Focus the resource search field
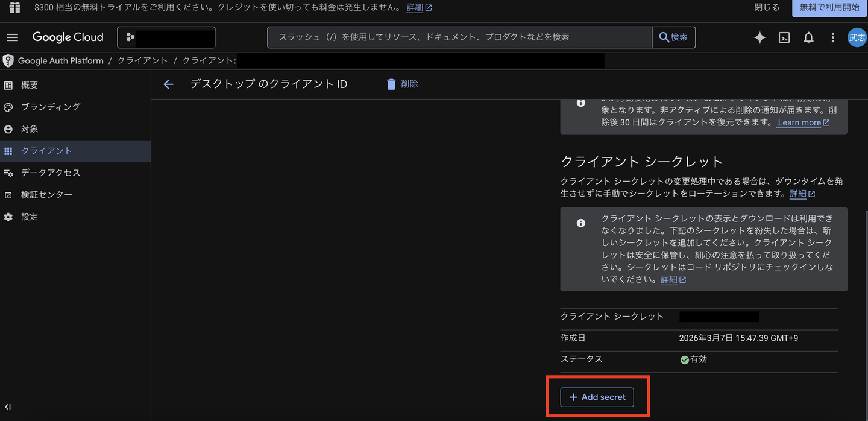Screen dimensions: 868x421 click(x=460, y=37)
